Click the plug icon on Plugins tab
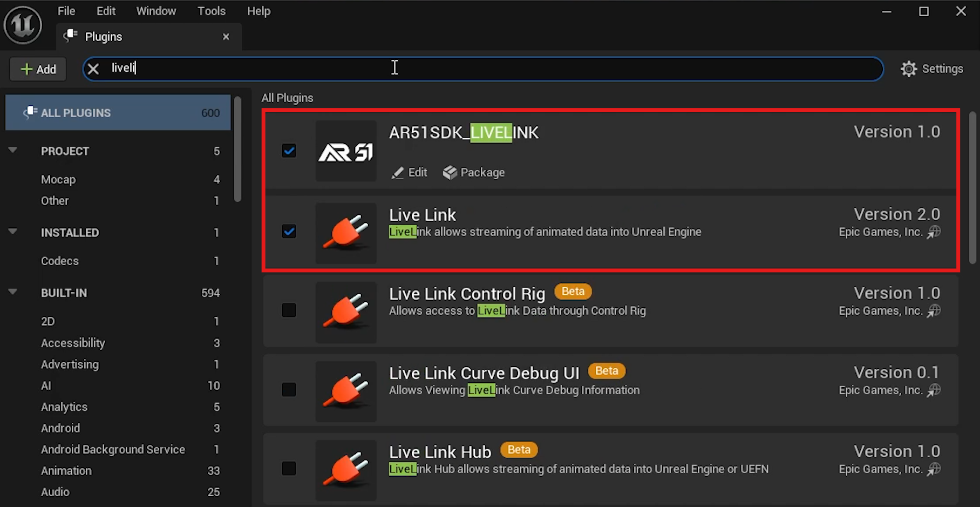This screenshot has width=980, height=507. [71, 36]
